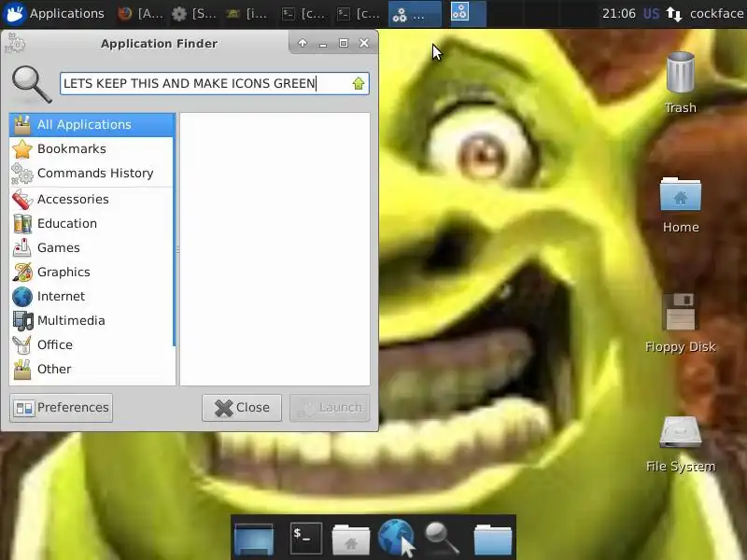Focus the search text entry field
747x560 pixels.
point(215,83)
